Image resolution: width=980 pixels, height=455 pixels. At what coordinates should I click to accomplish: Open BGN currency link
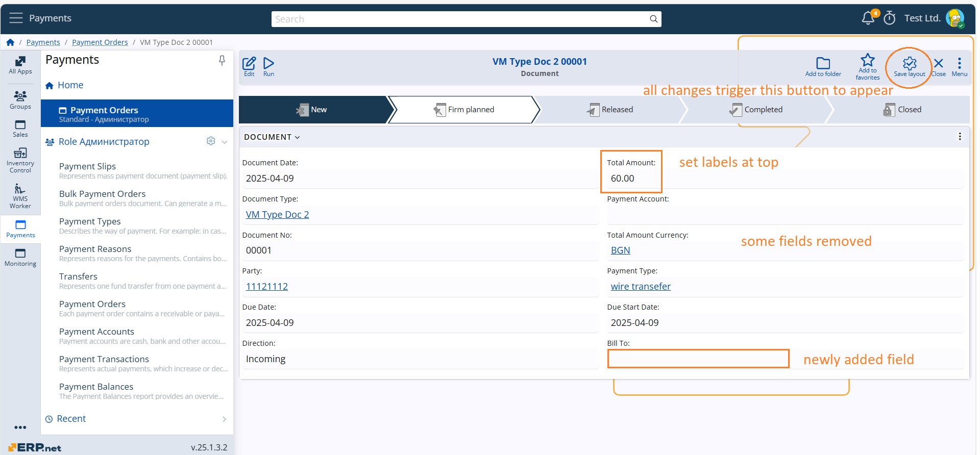[620, 250]
